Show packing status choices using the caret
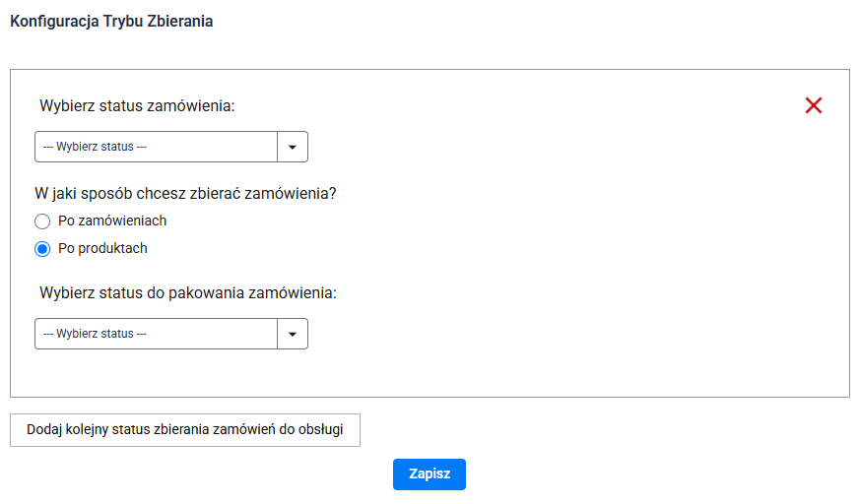This screenshot has height=504, width=860. pos(293,334)
